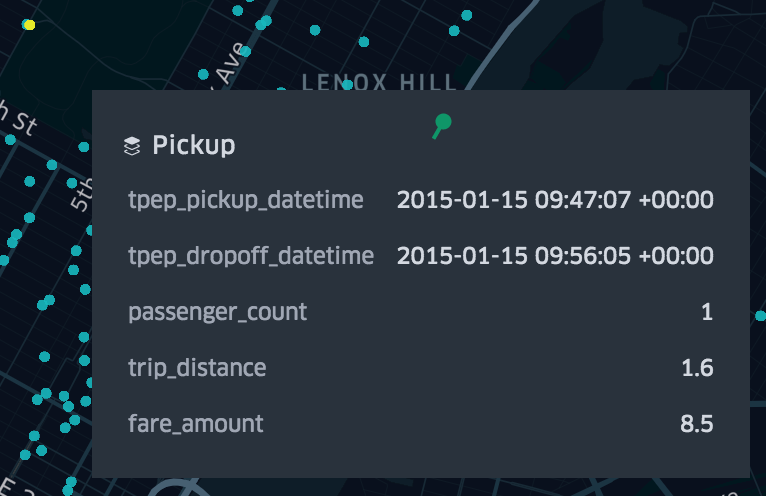Select the passenger count value 1
Screen dimensions: 766x496
pyautogui.click(x=707, y=312)
